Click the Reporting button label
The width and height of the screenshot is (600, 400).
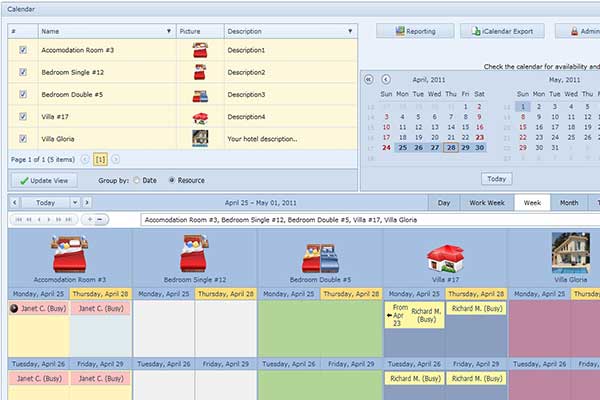421,31
